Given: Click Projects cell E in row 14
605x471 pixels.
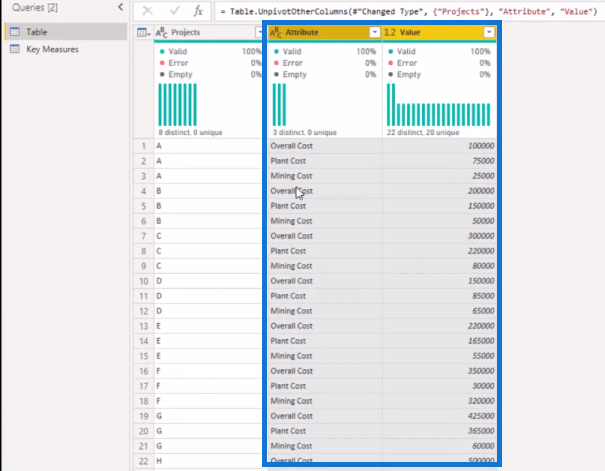Looking at the screenshot, I should click(x=208, y=341).
